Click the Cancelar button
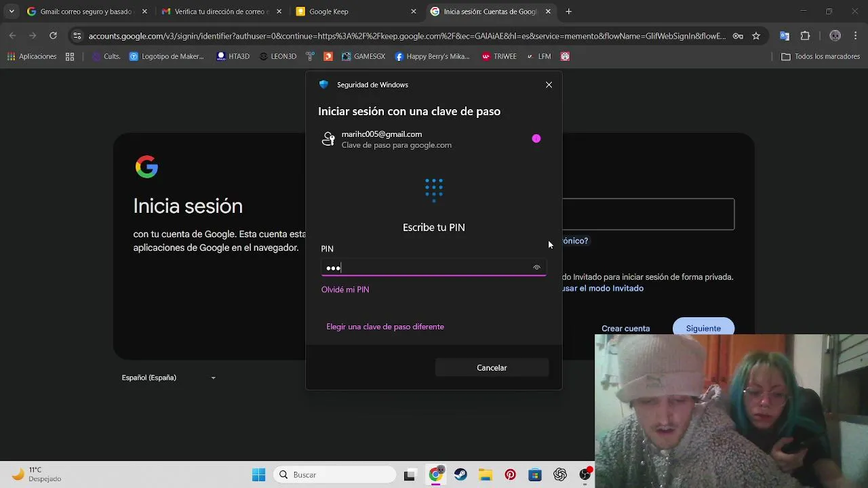 coord(492,367)
